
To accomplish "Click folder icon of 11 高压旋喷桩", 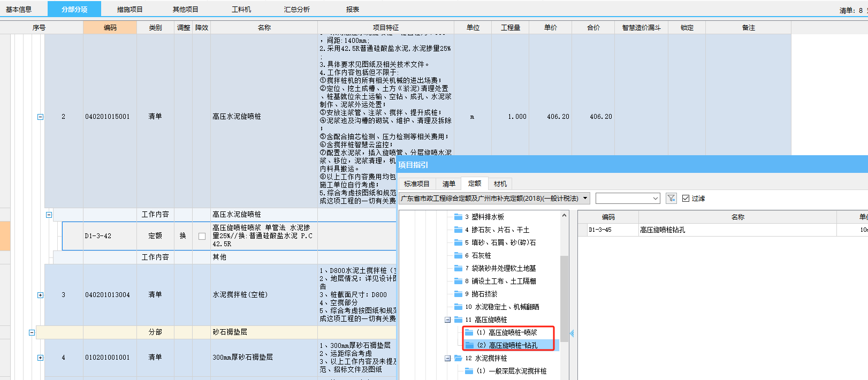I will 458,320.
